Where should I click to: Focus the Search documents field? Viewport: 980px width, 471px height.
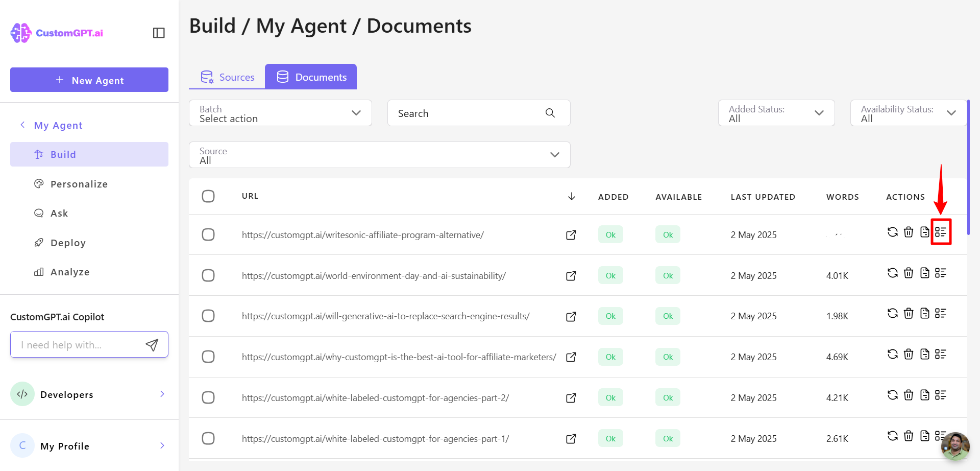(479, 113)
